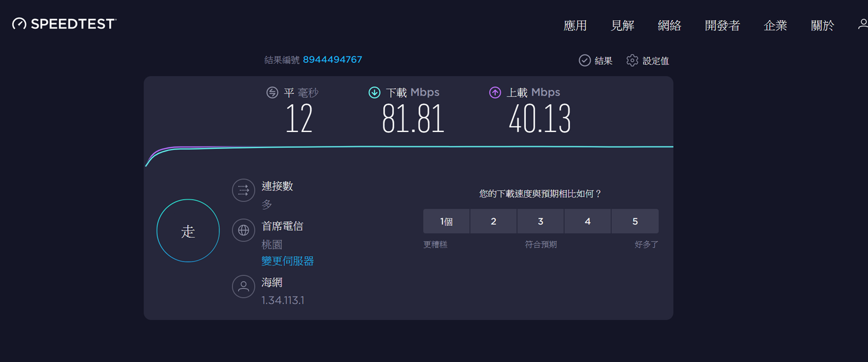Image resolution: width=868 pixels, height=362 pixels.
Task: Click the Speedtest logo
Action: point(64,24)
